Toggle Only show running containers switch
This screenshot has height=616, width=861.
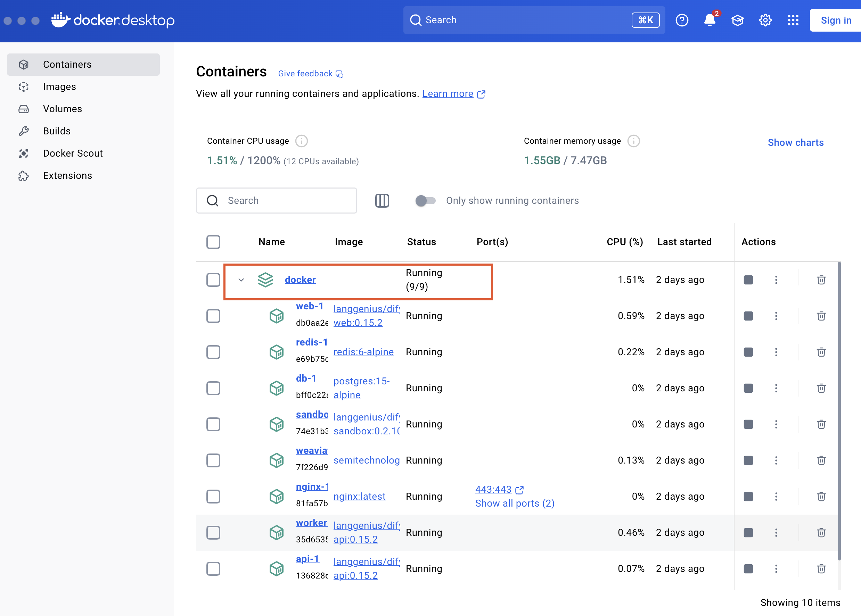(425, 201)
